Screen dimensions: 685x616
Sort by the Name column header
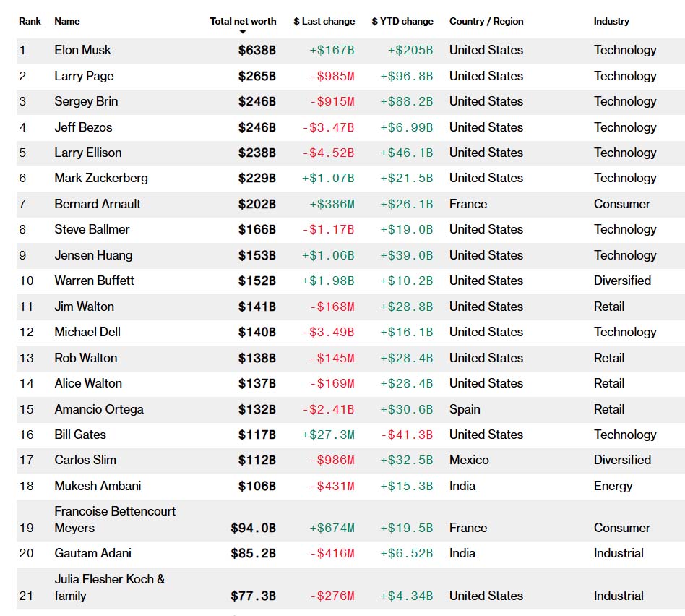[67, 21]
